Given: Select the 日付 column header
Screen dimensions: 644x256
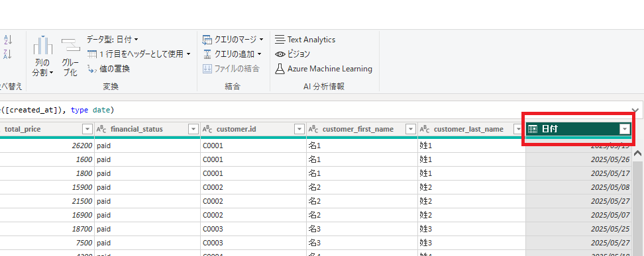Looking at the screenshot, I should 578,129.
